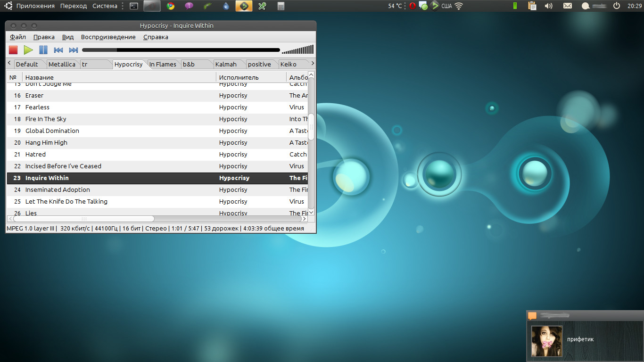Viewport: 644px width, 362px height.
Task: Select track 16 Eraser
Action: tap(157, 95)
